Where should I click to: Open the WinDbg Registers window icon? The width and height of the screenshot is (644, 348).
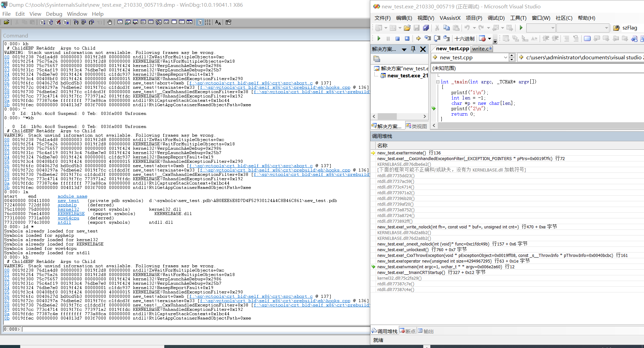tap(143, 22)
